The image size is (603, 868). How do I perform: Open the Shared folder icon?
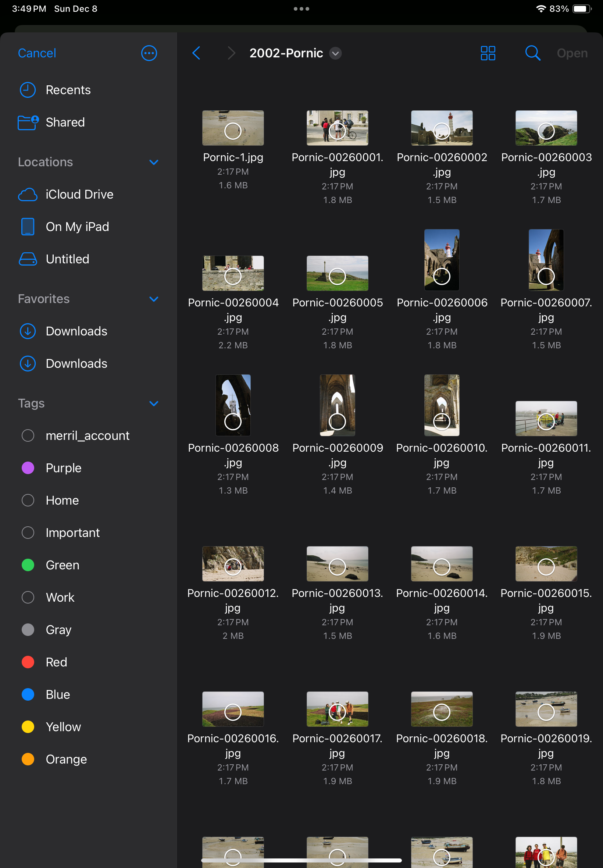pyautogui.click(x=28, y=122)
